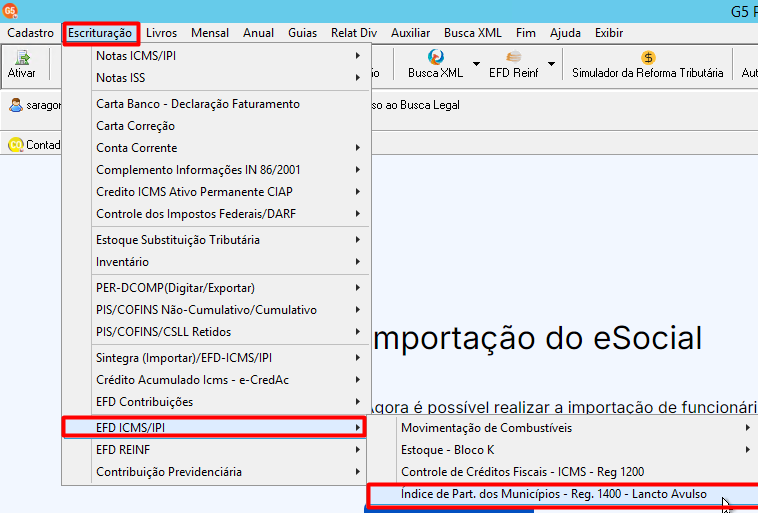Open the Auxiliar menu
This screenshot has width=758, height=513.
pyautogui.click(x=410, y=33)
